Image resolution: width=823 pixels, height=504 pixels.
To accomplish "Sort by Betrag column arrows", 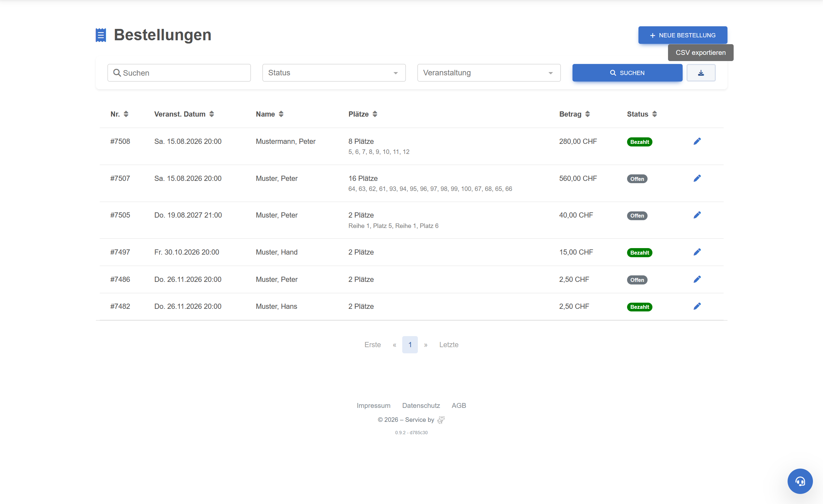I will pos(587,114).
